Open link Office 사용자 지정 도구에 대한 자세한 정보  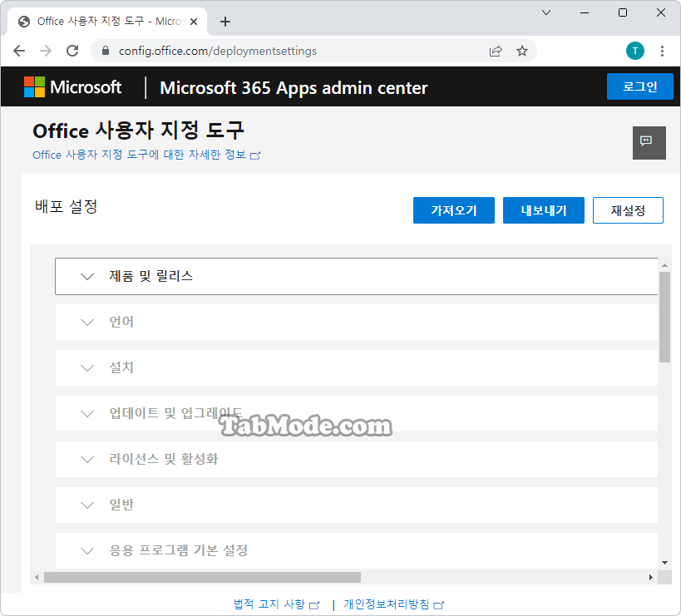(x=146, y=155)
